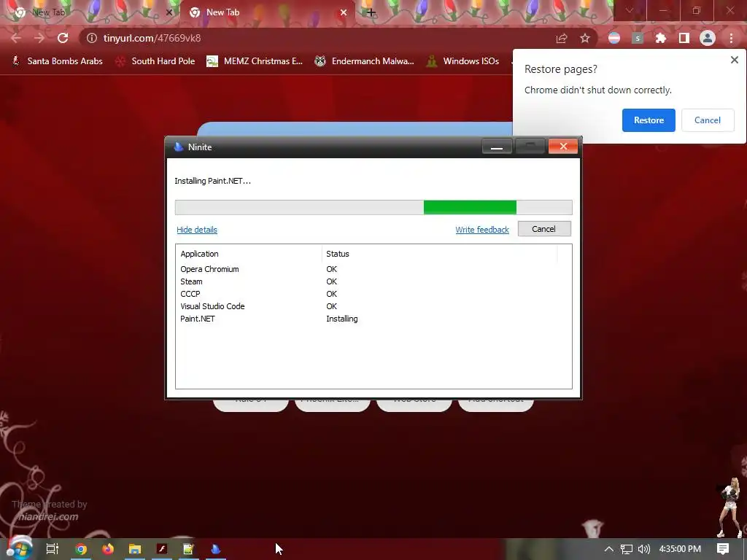
Task: Open Firefox from the taskbar
Action: (108, 549)
